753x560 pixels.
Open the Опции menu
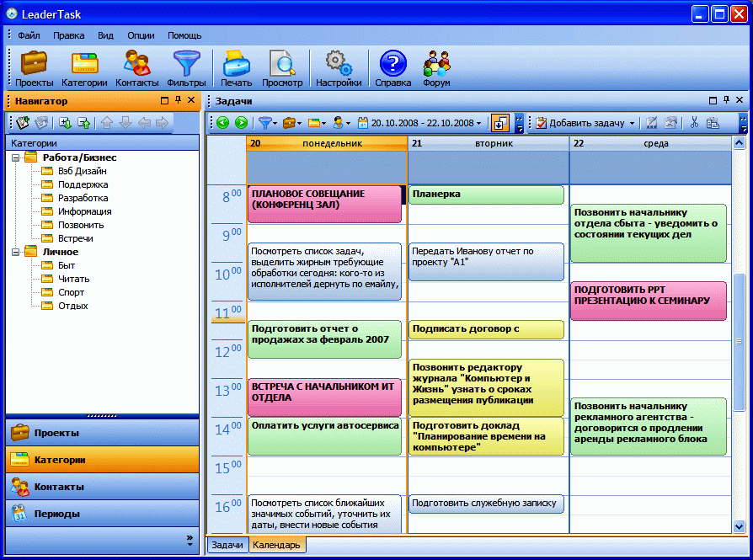click(x=141, y=35)
